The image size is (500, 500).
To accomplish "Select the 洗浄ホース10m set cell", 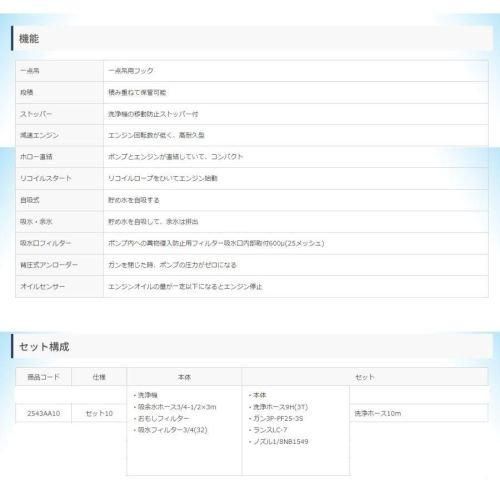I will point(378,413).
